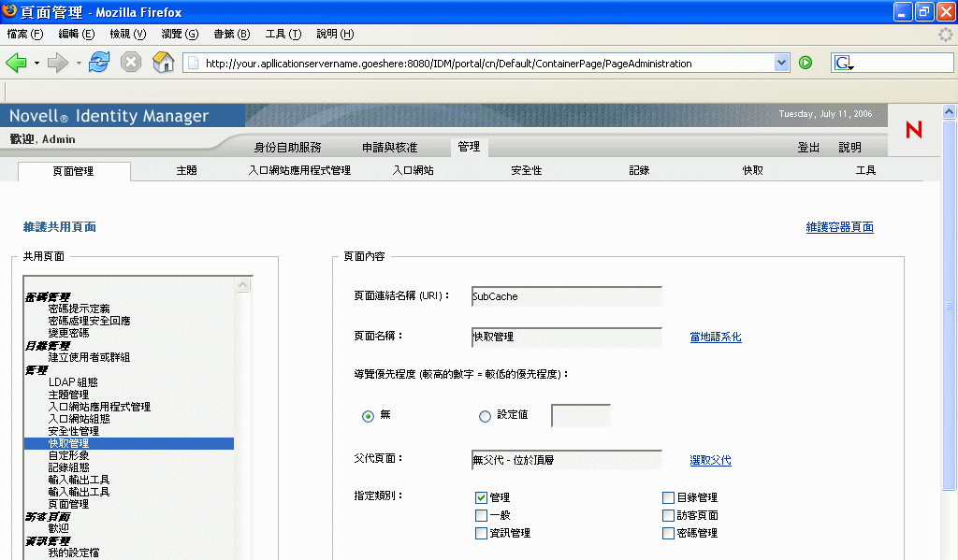Click the red Novell N logo
The height and width of the screenshot is (560, 958).
[914, 129]
